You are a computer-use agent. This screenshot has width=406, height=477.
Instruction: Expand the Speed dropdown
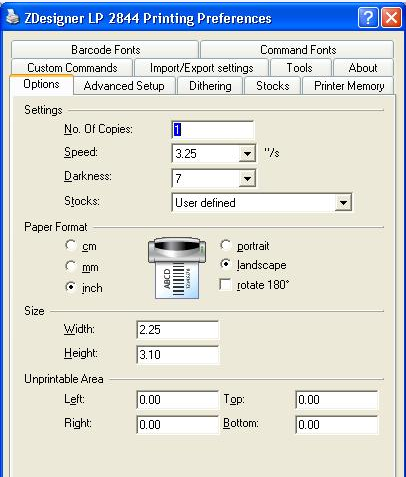247,154
